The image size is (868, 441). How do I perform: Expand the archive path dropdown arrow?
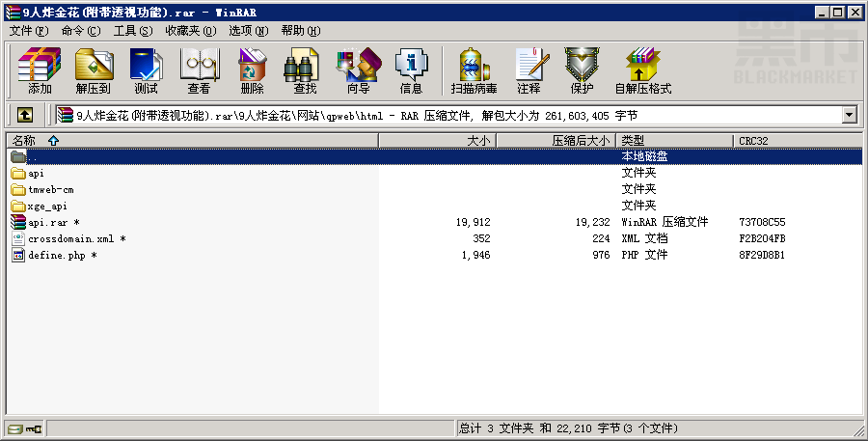[849, 115]
